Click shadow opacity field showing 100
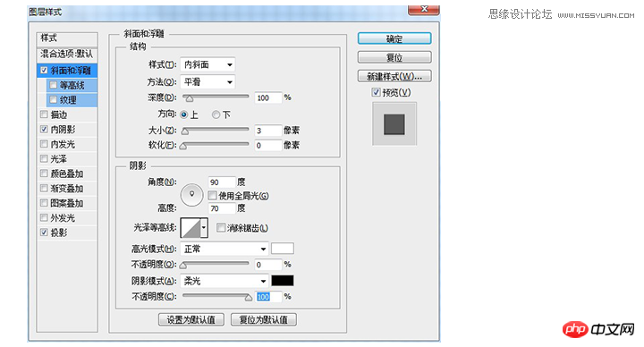The image size is (644, 347). (x=268, y=297)
